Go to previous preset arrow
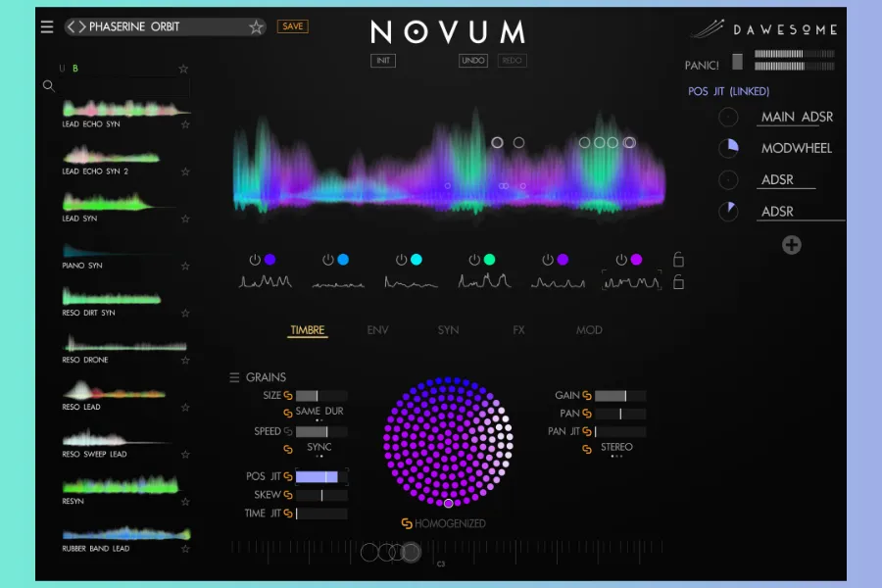The image size is (882, 588). 71,26
